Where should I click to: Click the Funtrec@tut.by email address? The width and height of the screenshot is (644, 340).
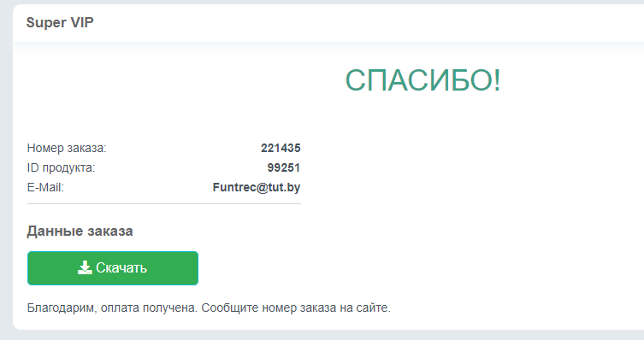pos(257,187)
